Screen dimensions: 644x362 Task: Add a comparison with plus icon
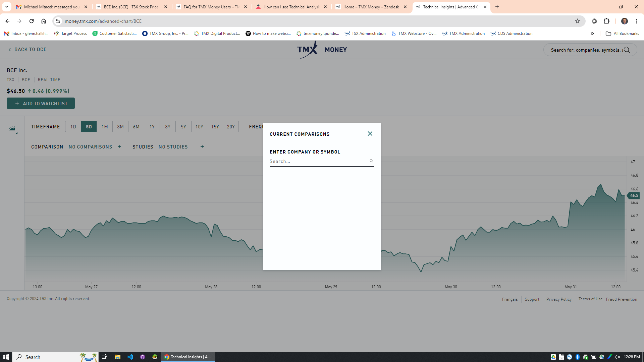(x=119, y=147)
